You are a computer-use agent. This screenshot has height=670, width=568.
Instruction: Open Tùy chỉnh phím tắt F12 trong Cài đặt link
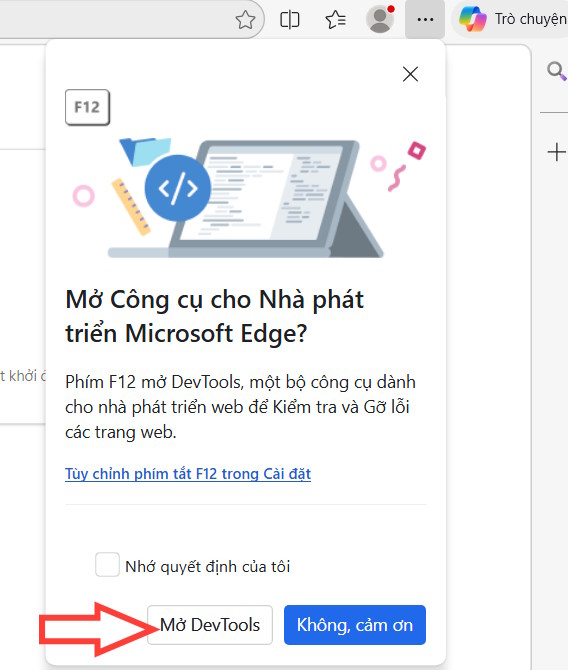click(188, 474)
